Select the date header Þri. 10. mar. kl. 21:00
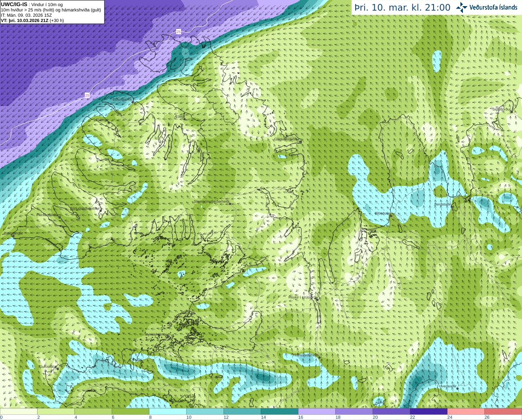The image size is (522, 420). coord(403,7)
